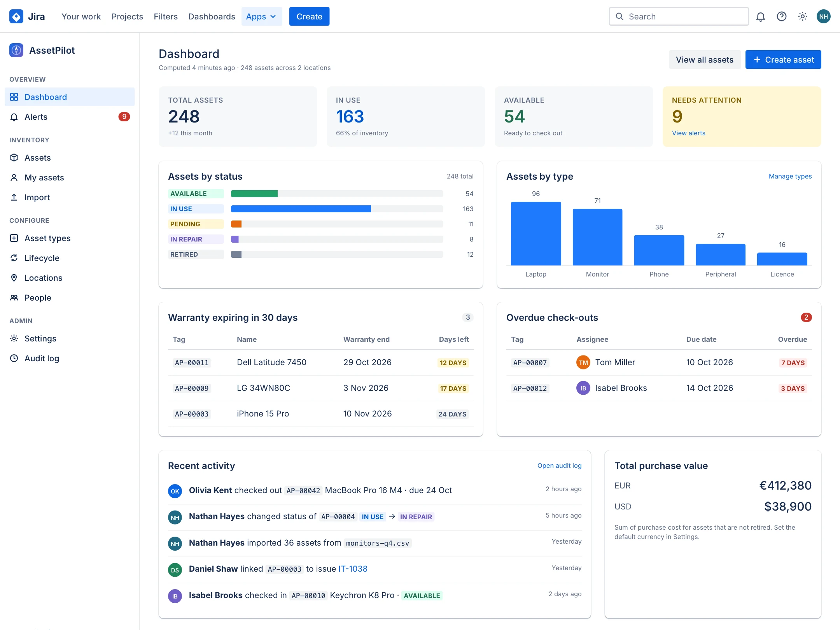840x630 pixels.
Task: Open Dashboards in top navigation
Action: click(x=212, y=16)
